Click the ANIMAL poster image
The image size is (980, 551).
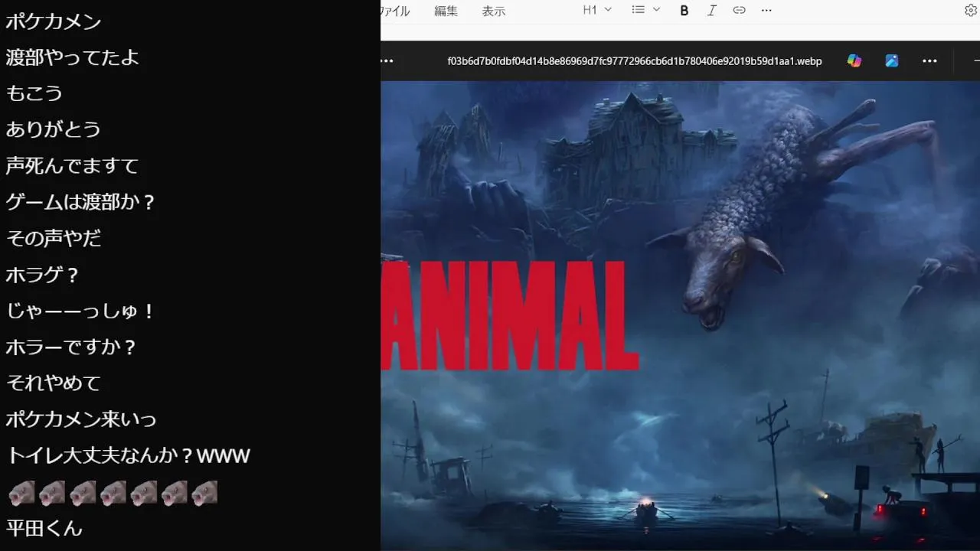(x=680, y=315)
